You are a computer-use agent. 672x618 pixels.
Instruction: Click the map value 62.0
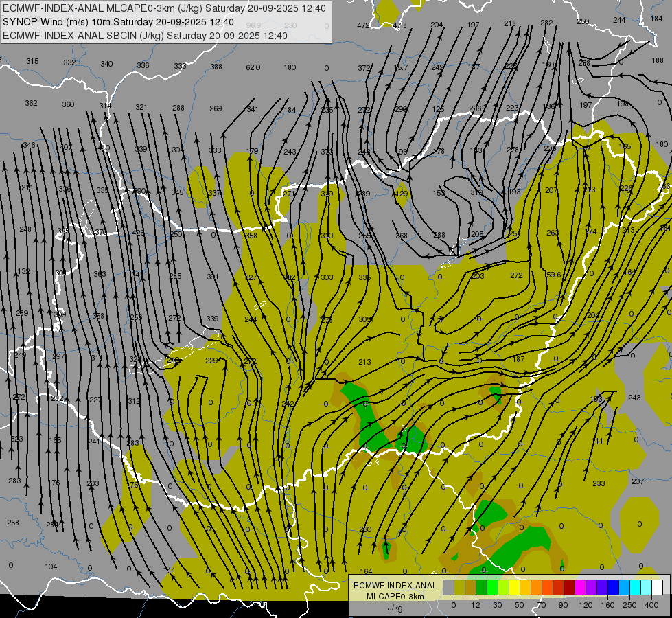(253, 67)
